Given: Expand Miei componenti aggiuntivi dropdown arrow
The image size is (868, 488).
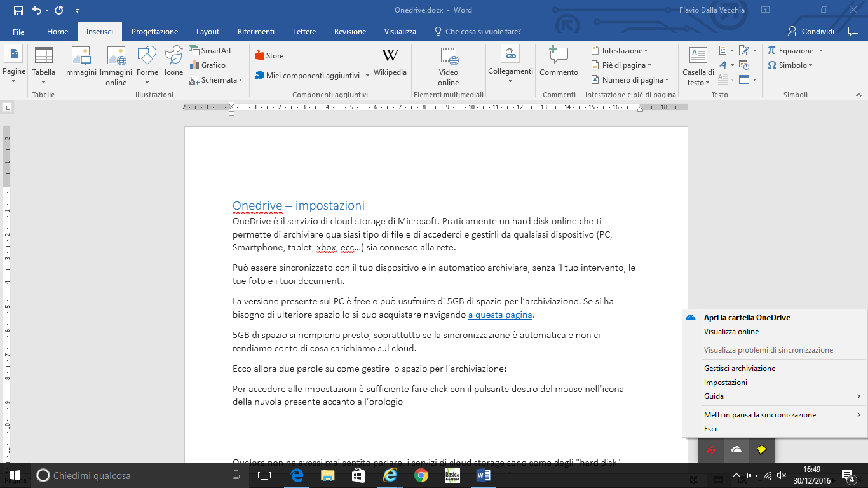Looking at the screenshot, I should pyautogui.click(x=367, y=76).
